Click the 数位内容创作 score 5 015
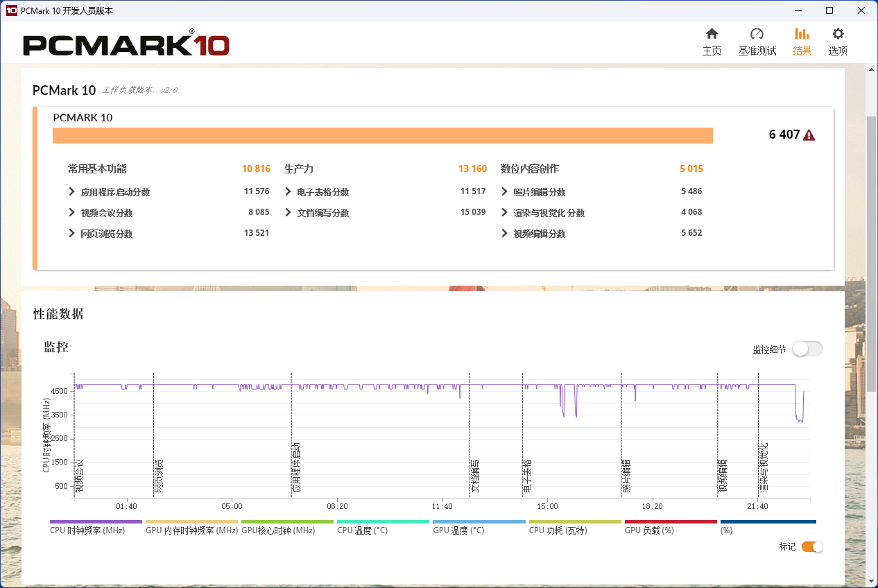This screenshot has height=588, width=878. pyautogui.click(x=691, y=168)
